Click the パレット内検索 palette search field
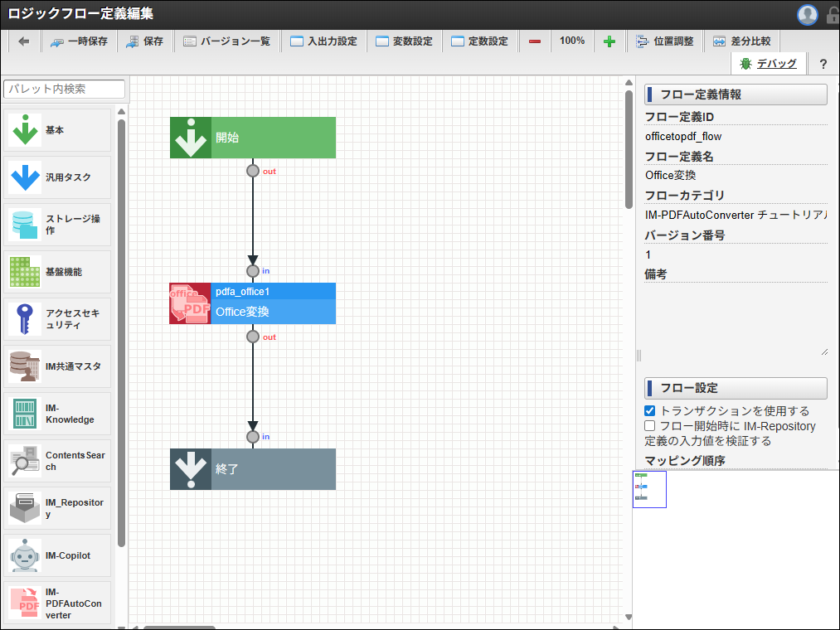This screenshot has height=630, width=840. (65, 89)
